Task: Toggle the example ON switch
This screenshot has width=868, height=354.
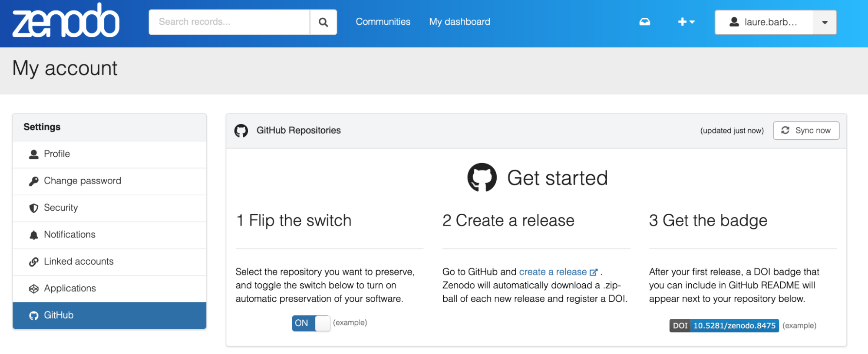Action: 311,323
